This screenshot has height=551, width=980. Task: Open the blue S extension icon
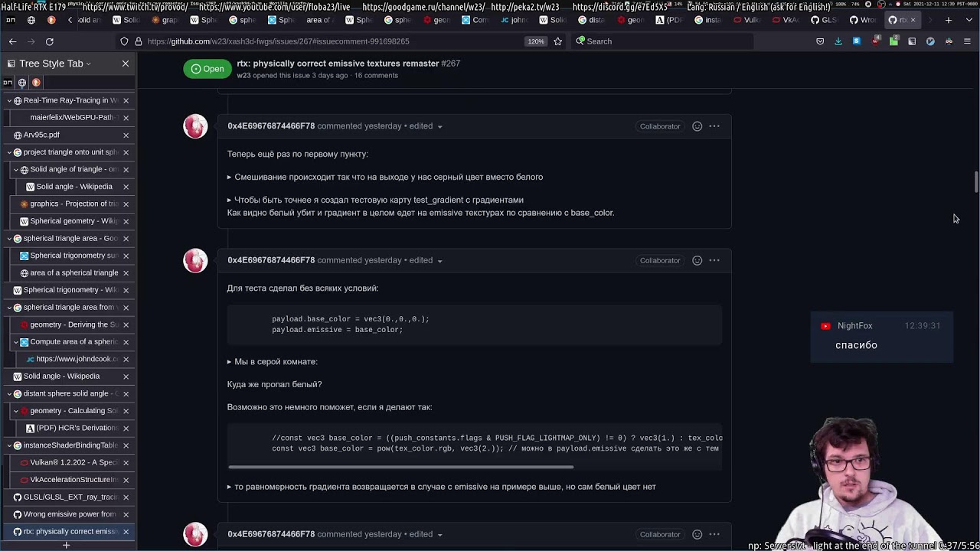point(857,41)
